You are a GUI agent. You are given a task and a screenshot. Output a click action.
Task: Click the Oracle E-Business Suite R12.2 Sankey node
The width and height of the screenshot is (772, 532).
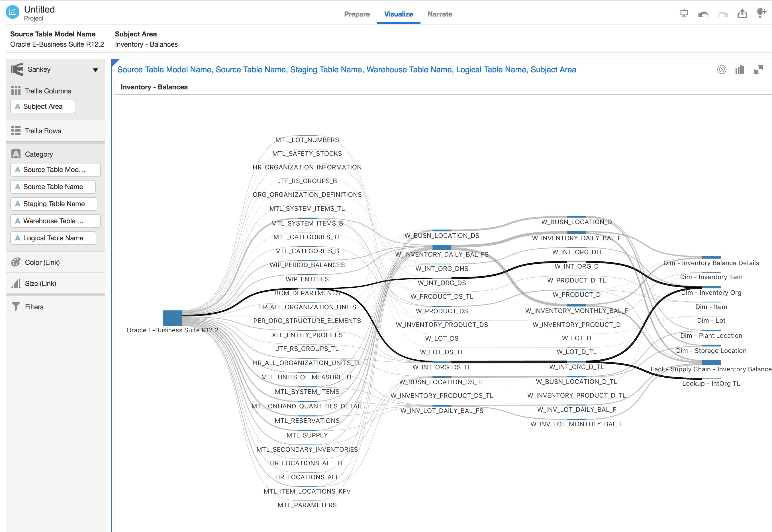[x=172, y=318]
